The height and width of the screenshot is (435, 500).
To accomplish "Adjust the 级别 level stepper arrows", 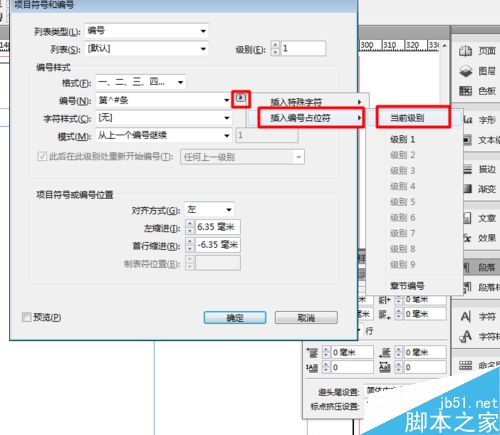I will [x=275, y=48].
